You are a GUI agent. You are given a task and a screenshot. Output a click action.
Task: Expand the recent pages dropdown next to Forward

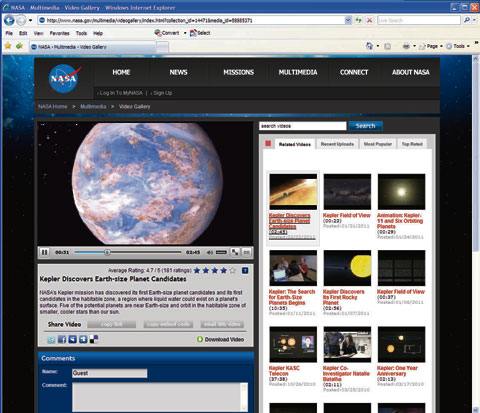tap(30, 20)
